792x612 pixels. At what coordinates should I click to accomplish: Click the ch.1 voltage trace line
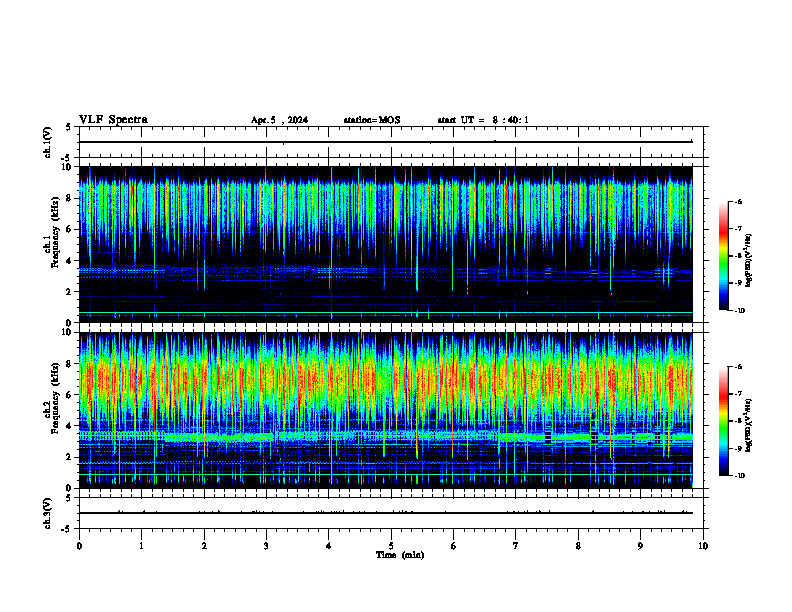386,142
